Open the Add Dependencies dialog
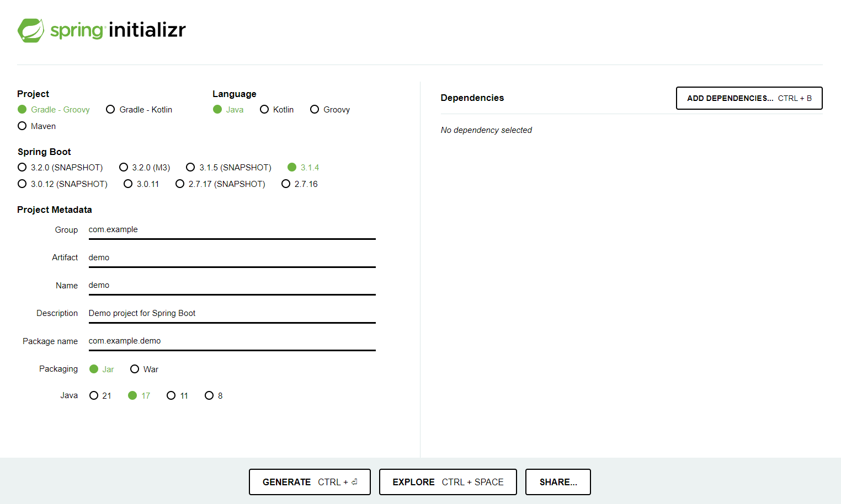This screenshot has width=841, height=504. pyautogui.click(x=749, y=98)
